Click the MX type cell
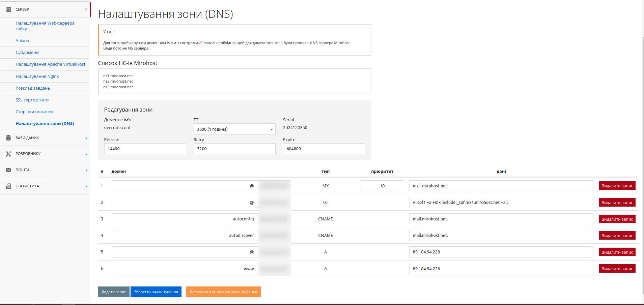The height and width of the screenshot is (305, 644). [326, 186]
